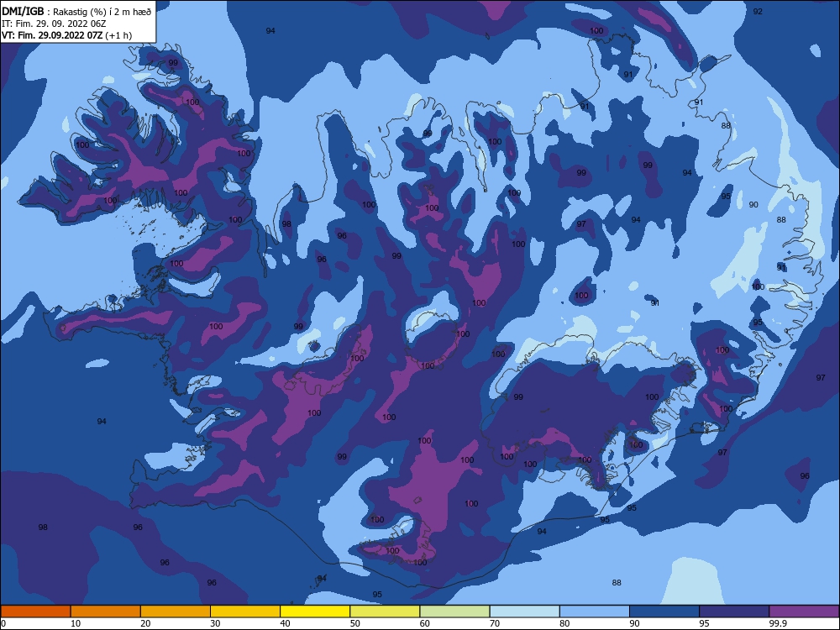The height and width of the screenshot is (630, 840).
Task: Select the orange 10–20 legend color box
Action: coord(106,612)
